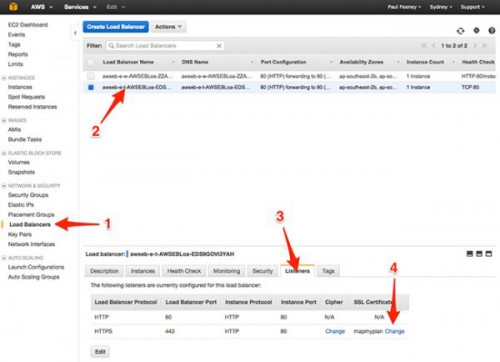This screenshot has width=500, height=362.
Task: Go to the next results page
Action: 475,45
